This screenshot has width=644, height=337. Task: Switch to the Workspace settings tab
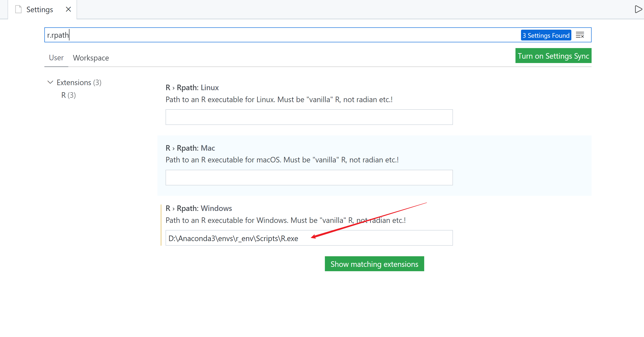point(91,58)
